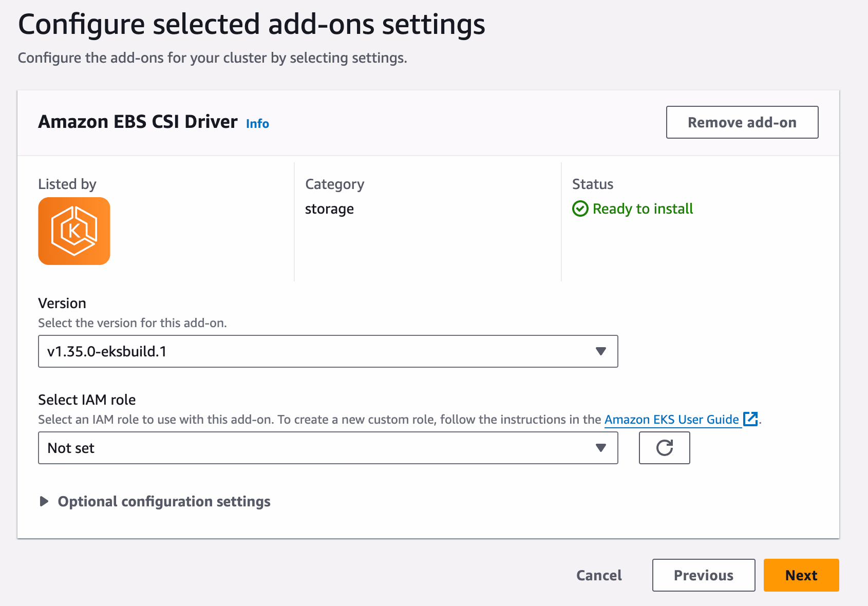
Task: Click the external link icon beside User Guide
Action: coord(750,419)
